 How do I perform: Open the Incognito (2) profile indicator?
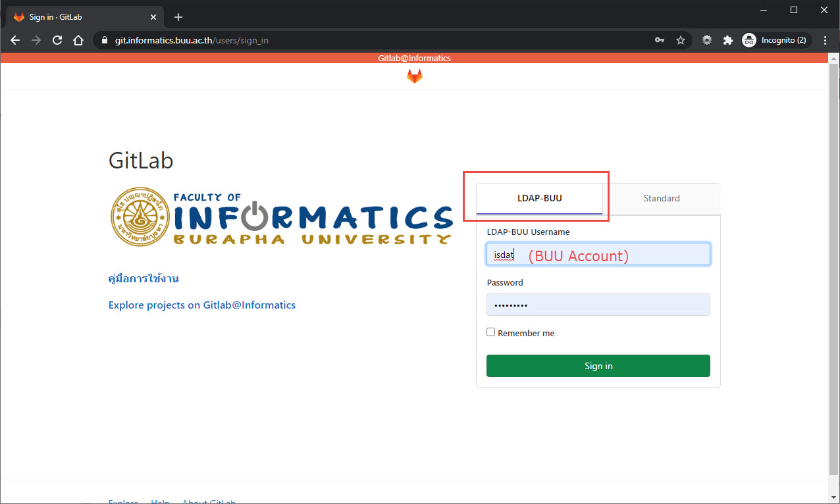(775, 40)
